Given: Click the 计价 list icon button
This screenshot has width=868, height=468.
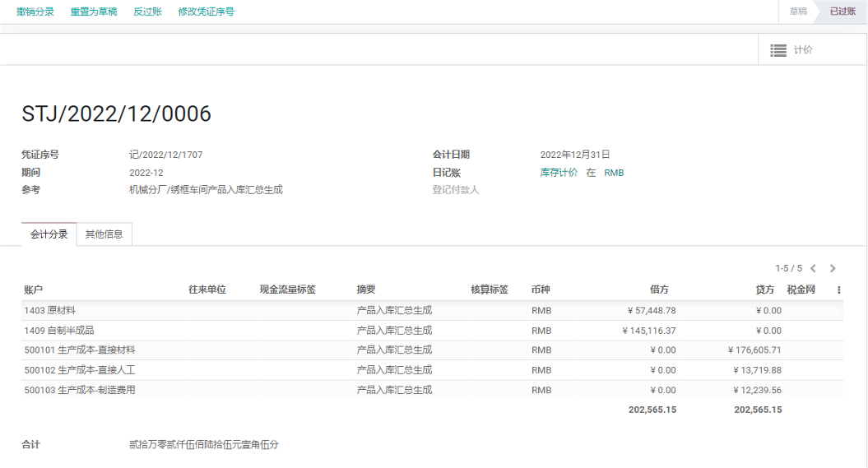Looking at the screenshot, I should pos(791,50).
